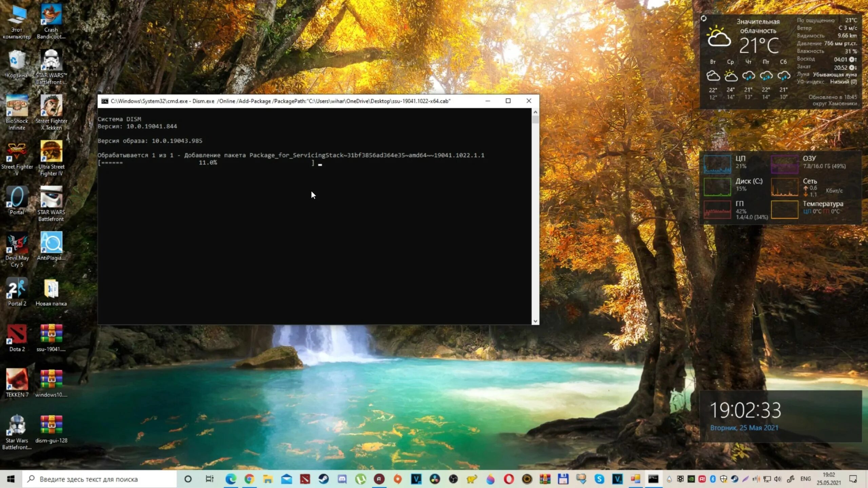Select the Portal 2 desktop icon
The image size is (868, 488).
(17, 292)
